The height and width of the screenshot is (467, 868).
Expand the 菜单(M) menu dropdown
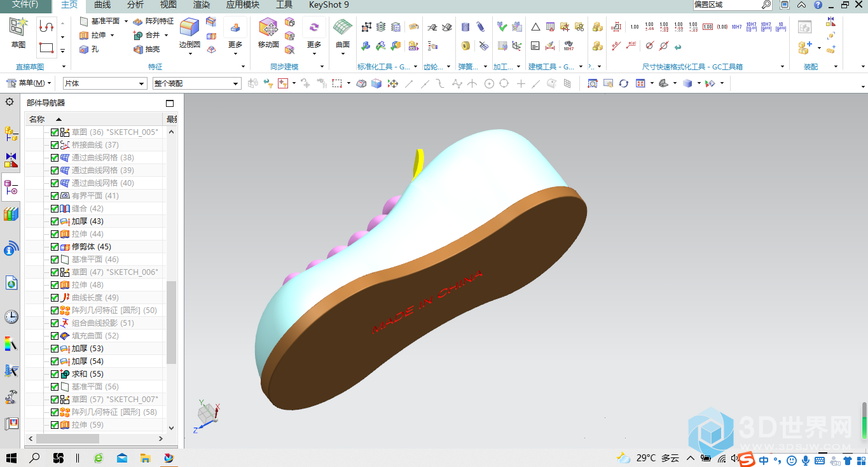tap(29, 83)
